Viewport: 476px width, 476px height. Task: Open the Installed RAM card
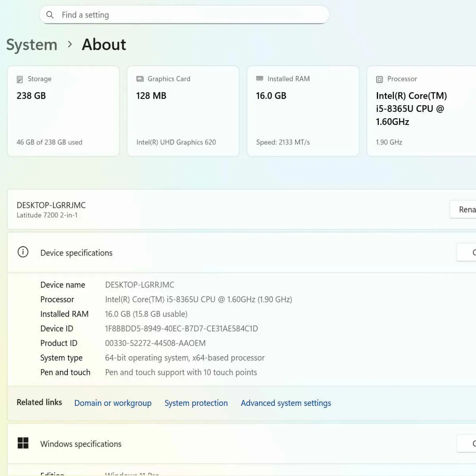pyautogui.click(x=303, y=111)
